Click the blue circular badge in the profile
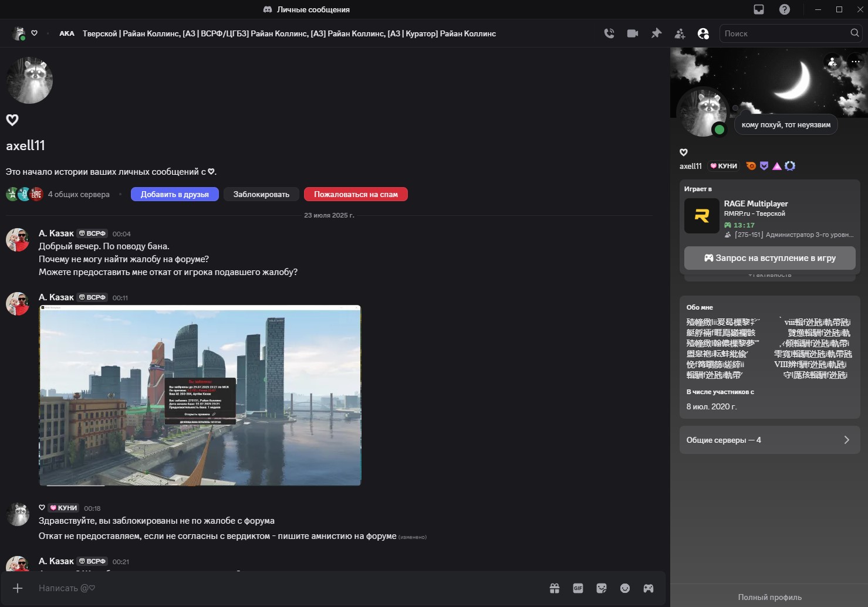Screen dimensions: 868x607 coord(790,166)
